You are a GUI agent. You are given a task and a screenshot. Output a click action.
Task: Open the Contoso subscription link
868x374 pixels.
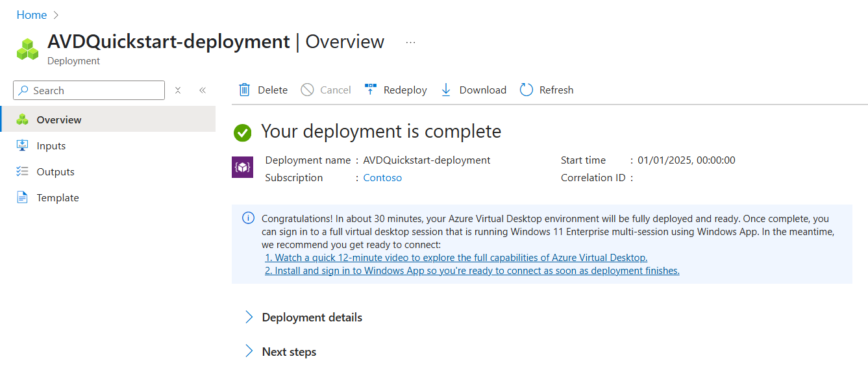tap(382, 177)
